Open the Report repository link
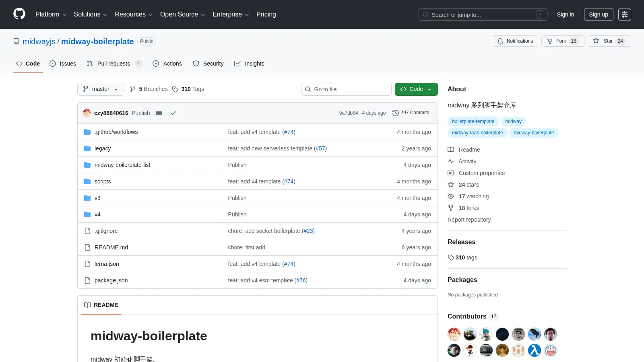This screenshot has width=644, height=362. click(469, 220)
